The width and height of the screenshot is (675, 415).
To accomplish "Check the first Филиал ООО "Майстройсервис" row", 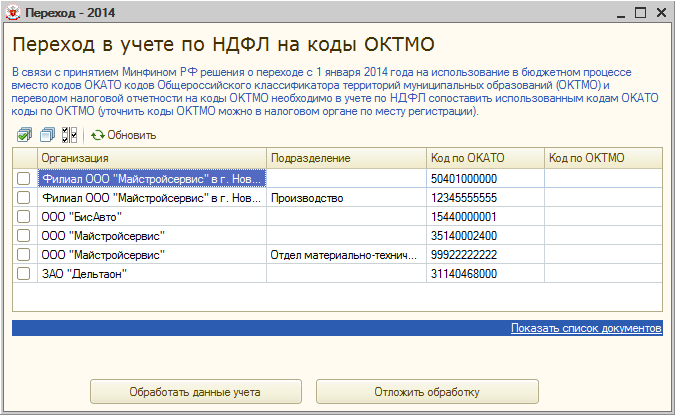I will tap(24, 179).
